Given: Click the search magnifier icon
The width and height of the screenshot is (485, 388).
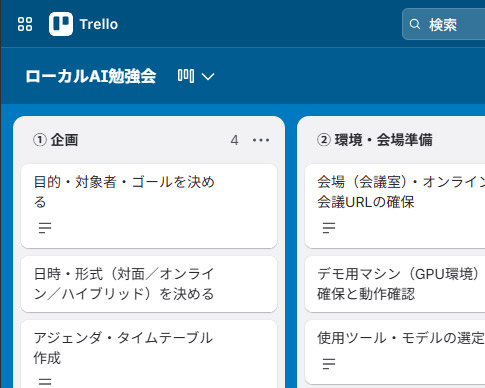Looking at the screenshot, I should 415,24.
